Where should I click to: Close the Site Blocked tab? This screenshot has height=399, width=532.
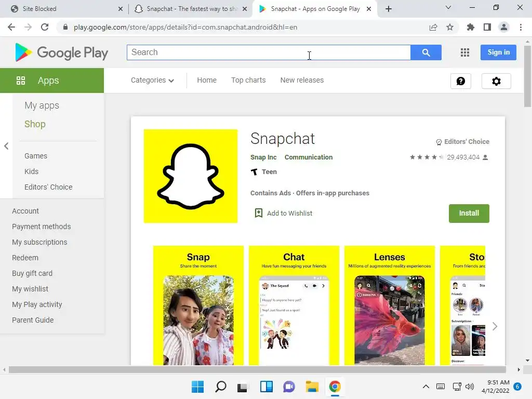tap(121, 9)
